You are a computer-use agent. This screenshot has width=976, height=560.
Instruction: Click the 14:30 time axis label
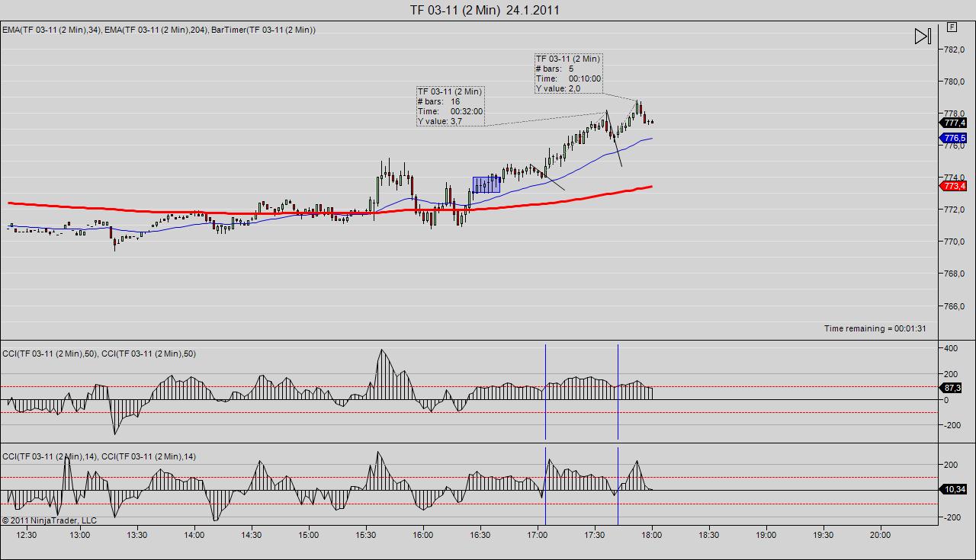(252, 535)
